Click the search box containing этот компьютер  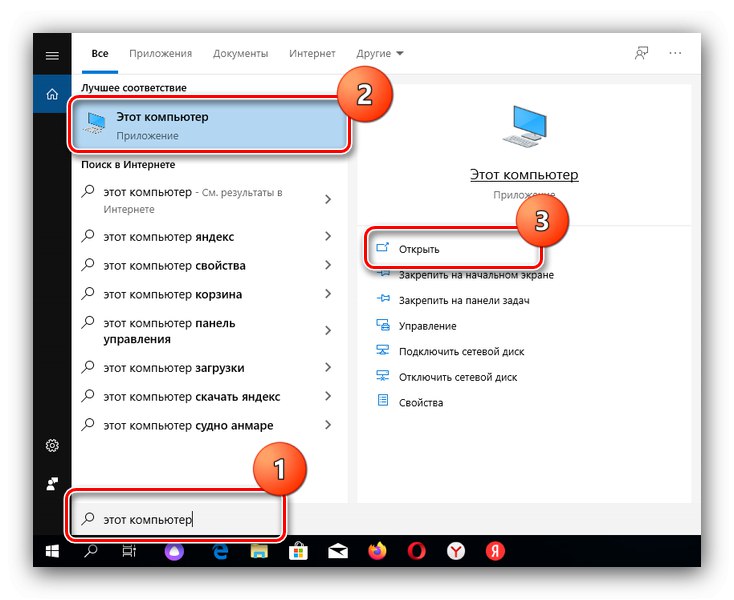pyautogui.click(x=176, y=519)
